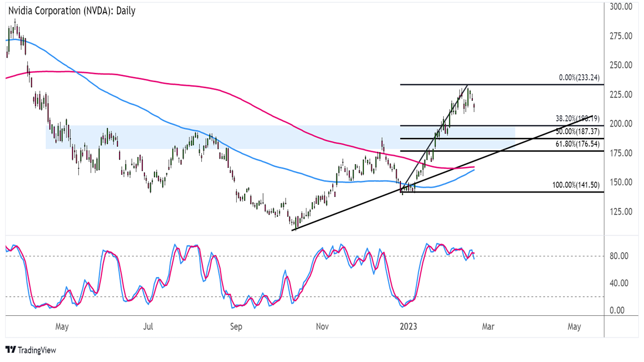Click the TradingView logo icon

(10, 350)
